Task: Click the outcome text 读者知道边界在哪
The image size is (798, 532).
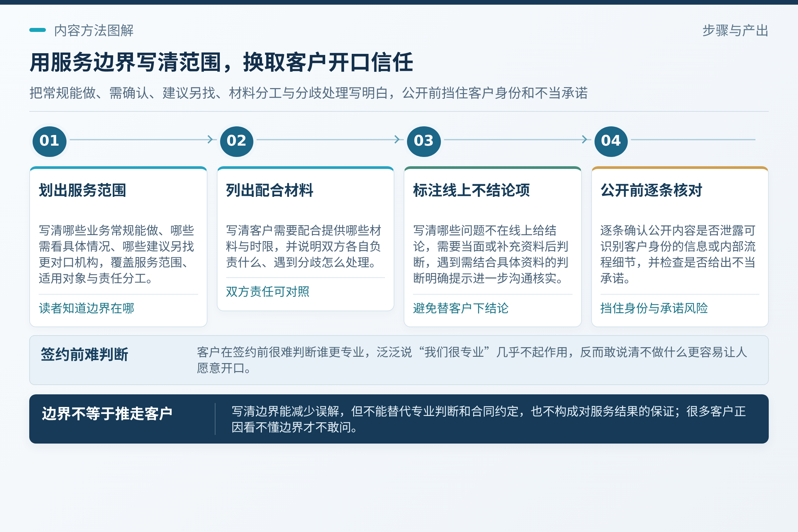Action: point(86,308)
